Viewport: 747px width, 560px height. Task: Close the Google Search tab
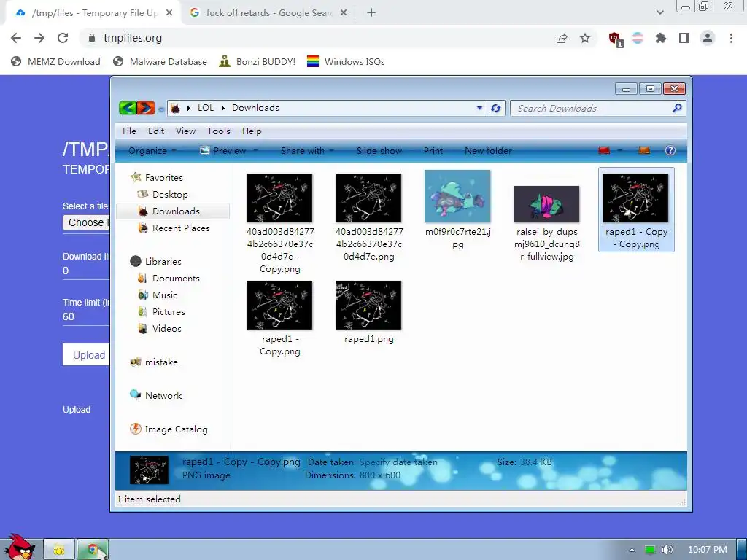pyautogui.click(x=344, y=13)
